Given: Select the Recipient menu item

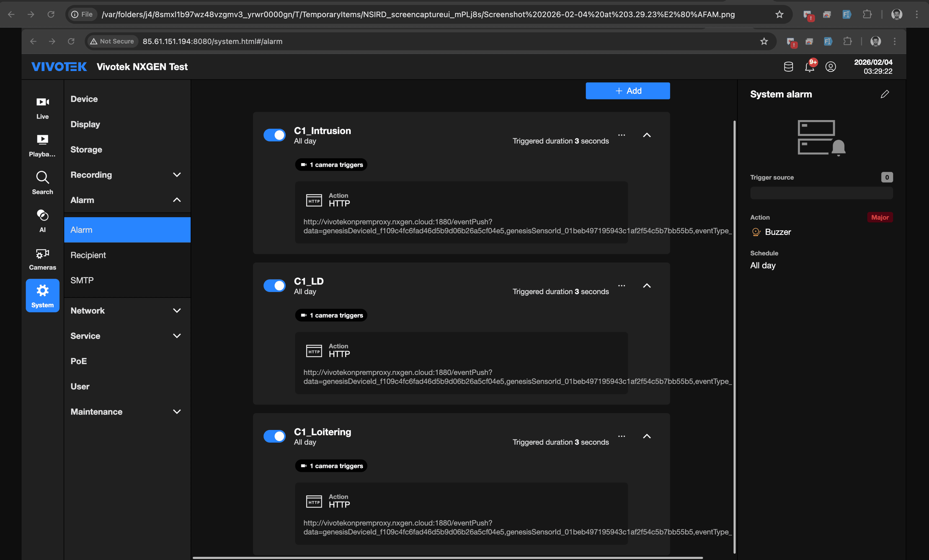Looking at the screenshot, I should click(x=88, y=255).
